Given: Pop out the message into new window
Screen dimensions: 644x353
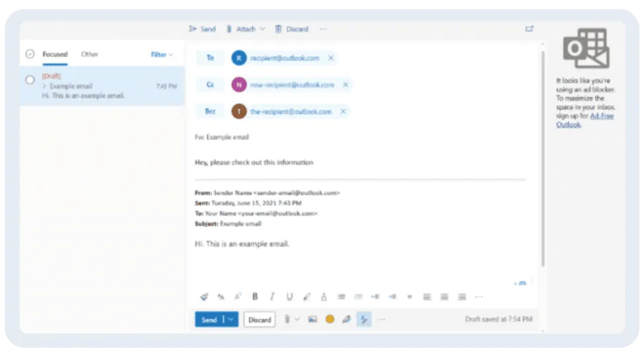Looking at the screenshot, I should 529,29.
